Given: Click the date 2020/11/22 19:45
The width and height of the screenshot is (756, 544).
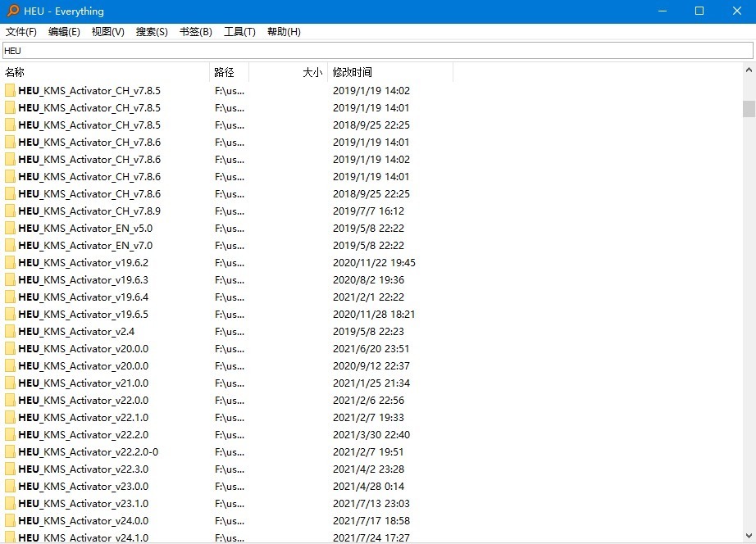Looking at the screenshot, I should point(374,263).
